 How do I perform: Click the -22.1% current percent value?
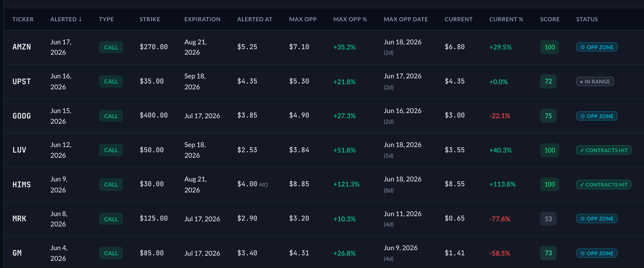point(500,116)
